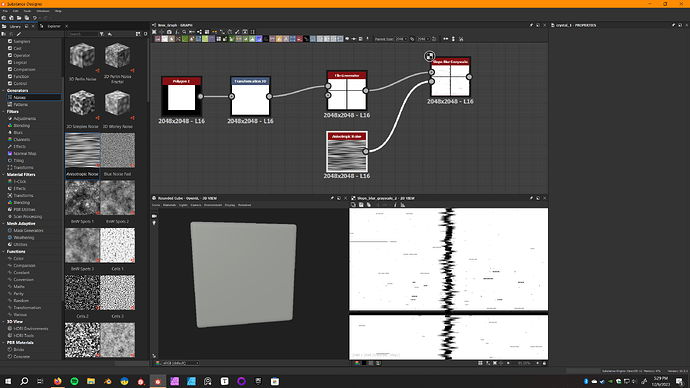Click the graph camera screenshot icon
The image size is (690, 388).
(x=169, y=32)
